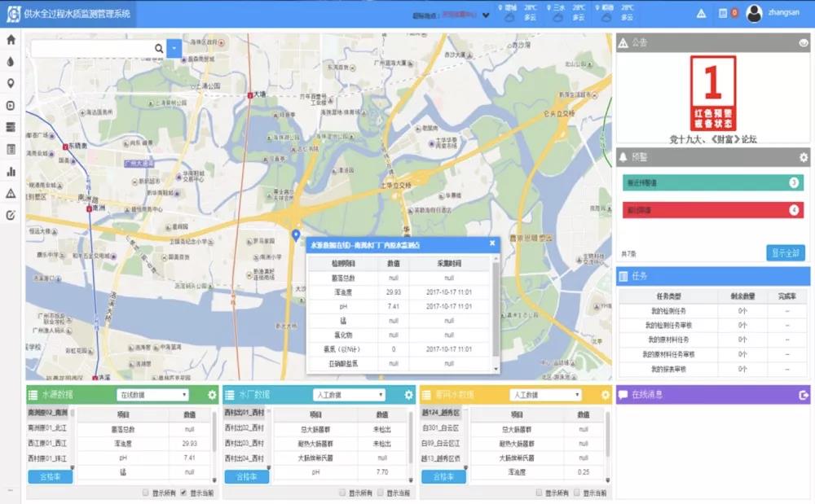The image size is (815, 504).
Task: Open zhangsan user account menu
Action: click(769, 13)
